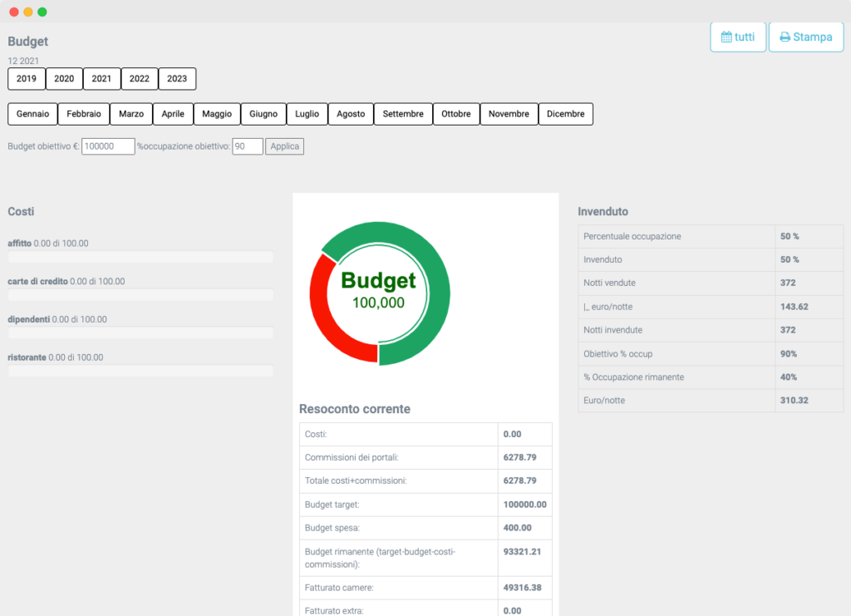
Task: Click the Budget page title
Action: [x=28, y=42]
